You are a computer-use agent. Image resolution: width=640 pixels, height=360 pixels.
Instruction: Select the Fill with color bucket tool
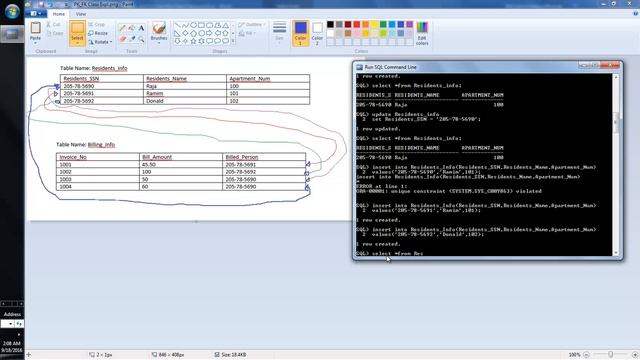(132, 28)
